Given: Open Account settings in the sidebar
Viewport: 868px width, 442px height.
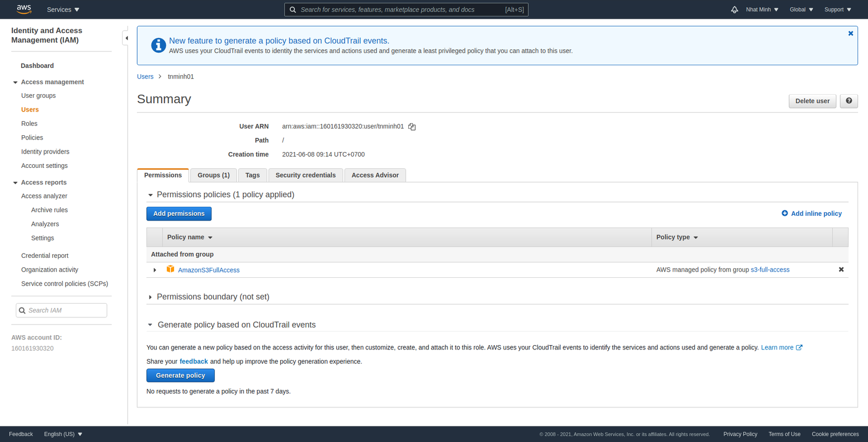Looking at the screenshot, I should coord(44,166).
